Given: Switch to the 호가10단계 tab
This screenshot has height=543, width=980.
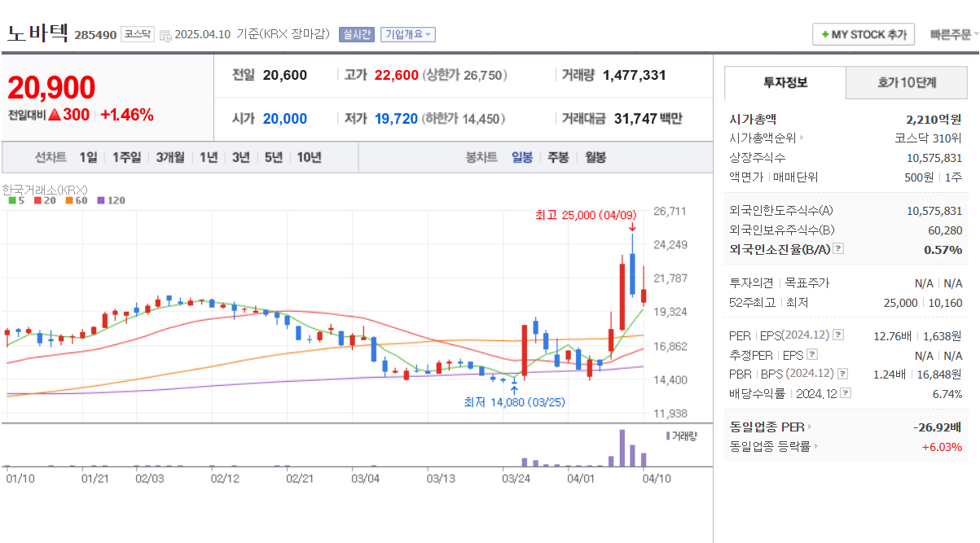Looking at the screenshot, I should 907,82.
